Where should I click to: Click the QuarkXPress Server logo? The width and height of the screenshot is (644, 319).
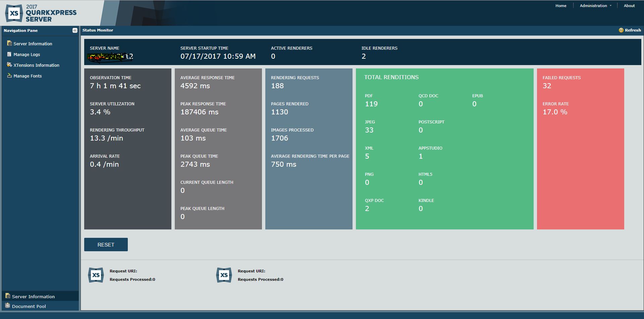tap(41, 13)
